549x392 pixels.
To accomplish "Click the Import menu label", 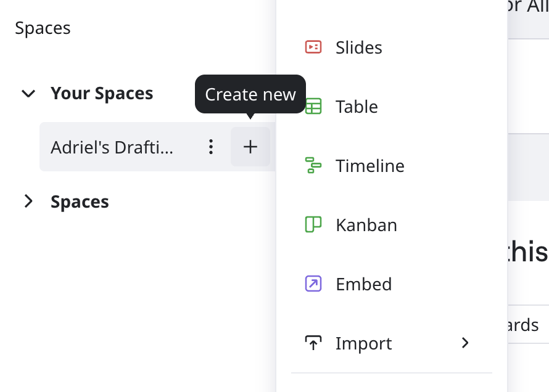I will click(x=363, y=343).
